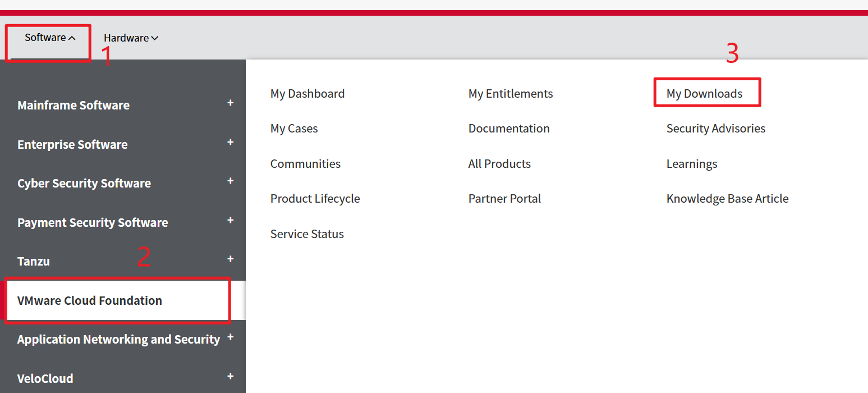Expand Tanzu plus icon
The image size is (868, 393).
[x=230, y=259]
